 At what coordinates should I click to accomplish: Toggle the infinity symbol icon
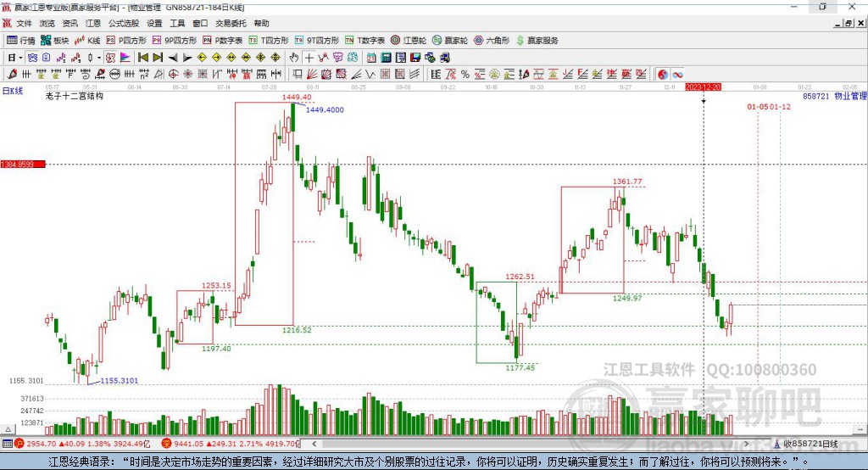click(x=677, y=75)
